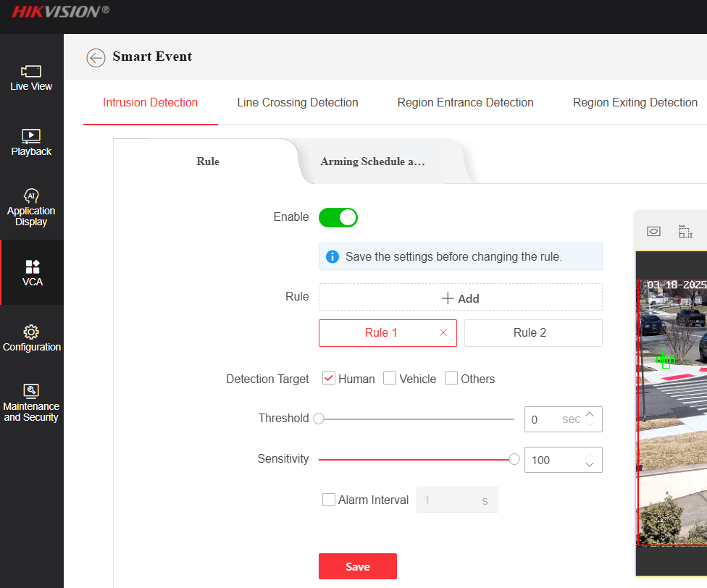
Task: Click the draw detection area icon
Action: pyautogui.click(x=685, y=231)
